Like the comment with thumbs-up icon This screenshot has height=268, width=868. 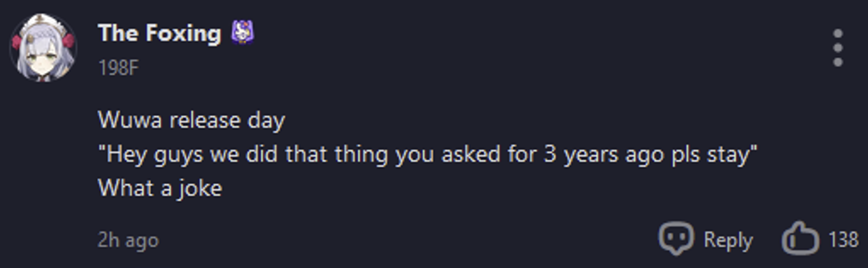(799, 239)
